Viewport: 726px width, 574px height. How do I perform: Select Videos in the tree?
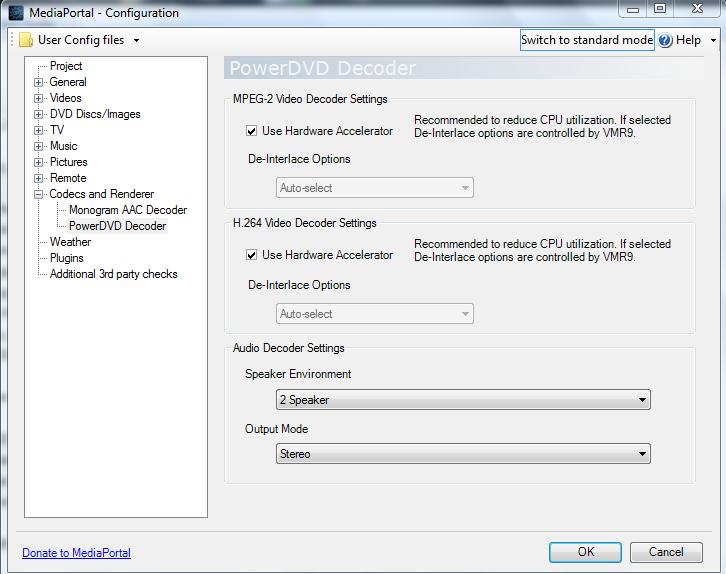click(x=66, y=98)
